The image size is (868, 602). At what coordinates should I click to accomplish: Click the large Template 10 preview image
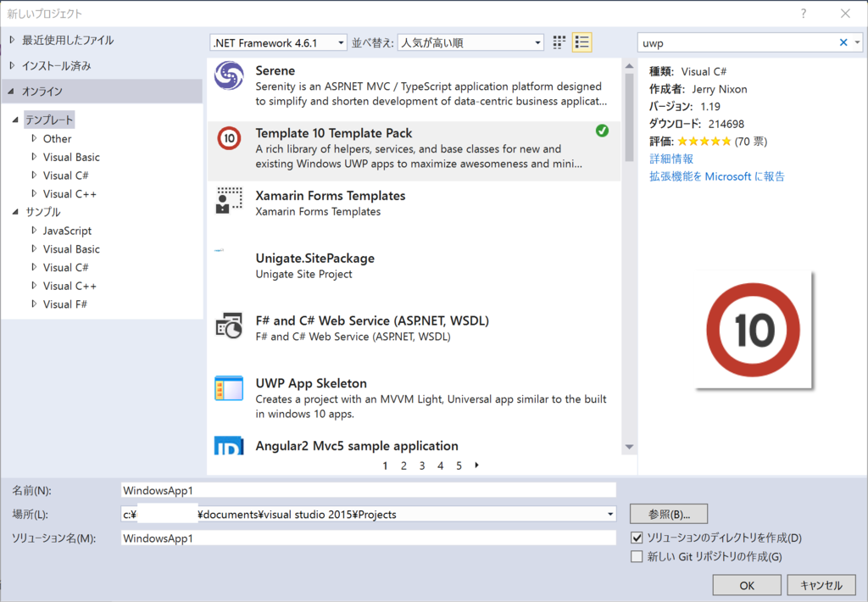point(753,330)
